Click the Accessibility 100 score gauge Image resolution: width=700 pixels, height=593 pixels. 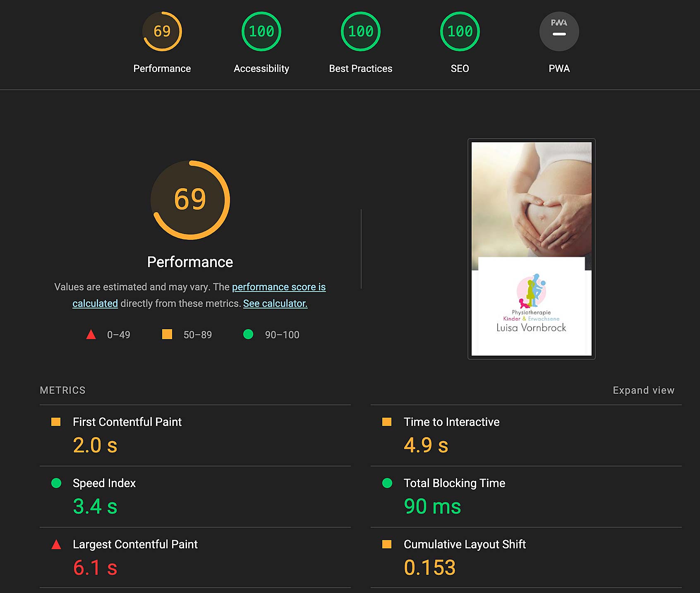261,31
